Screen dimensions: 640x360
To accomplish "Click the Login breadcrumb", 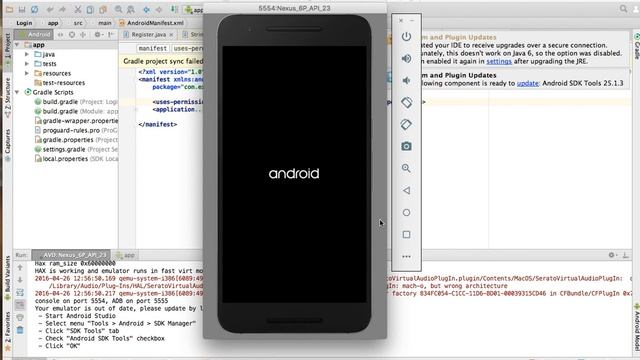I will click(24, 23).
